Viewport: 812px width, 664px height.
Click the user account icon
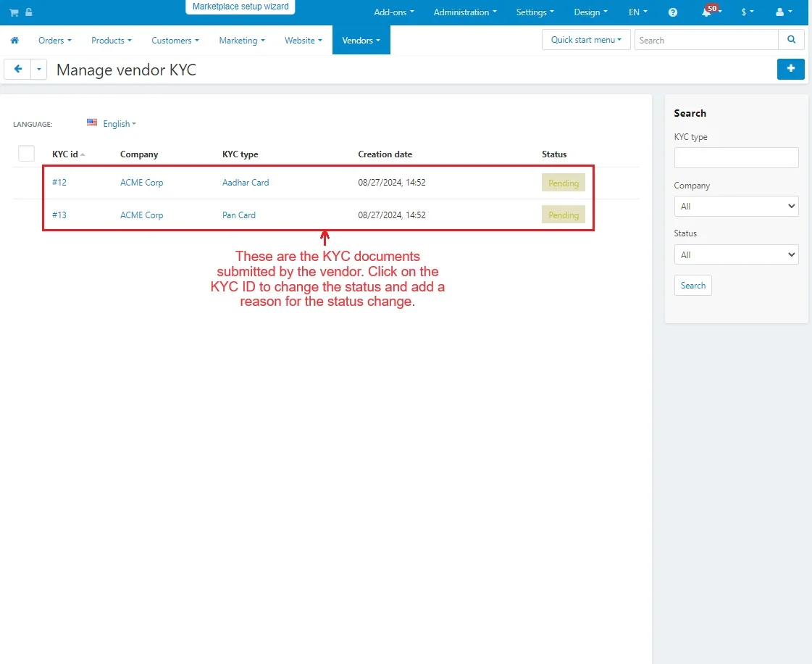[x=779, y=12]
